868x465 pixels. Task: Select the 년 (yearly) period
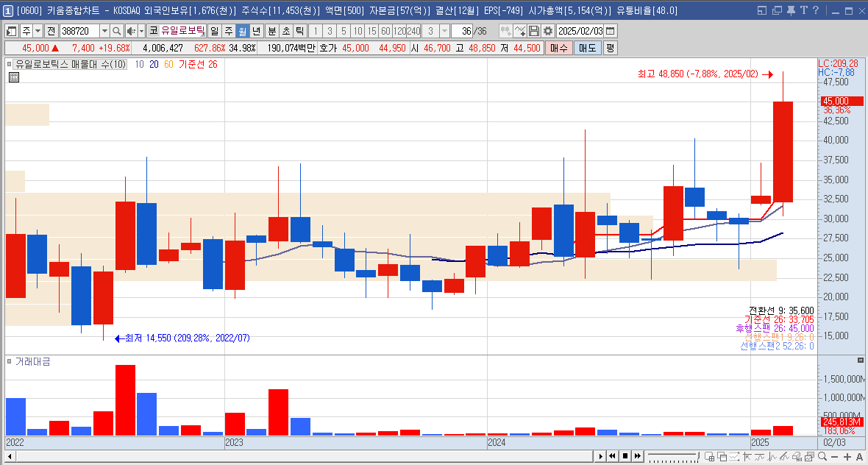256,31
